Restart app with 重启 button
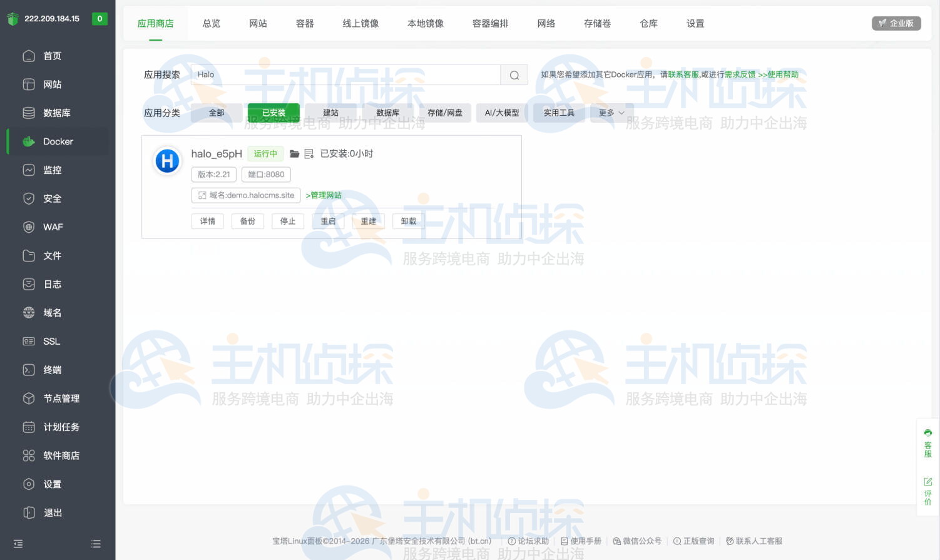The width and height of the screenshot is (940, 560). pyautogui.click(x=328, y=221)
